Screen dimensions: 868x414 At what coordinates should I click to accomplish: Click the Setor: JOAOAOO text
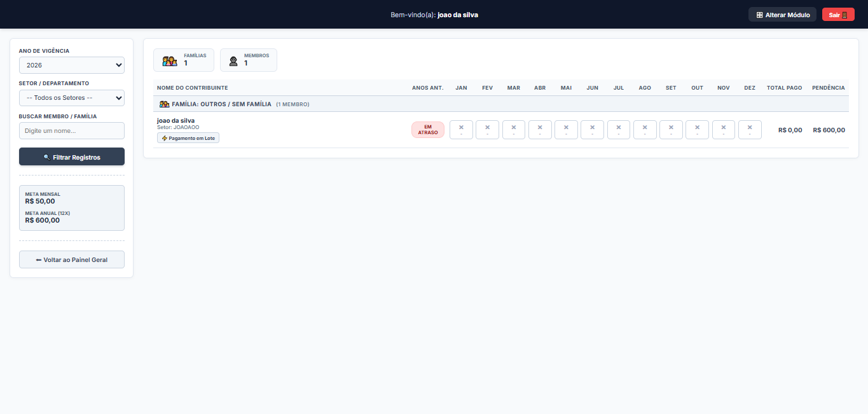[x=178, y=127]
